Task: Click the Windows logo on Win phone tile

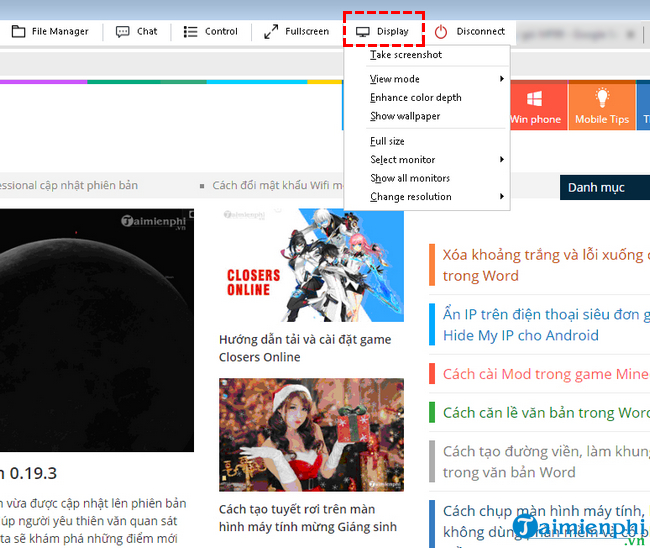Action: pos(534,99)
